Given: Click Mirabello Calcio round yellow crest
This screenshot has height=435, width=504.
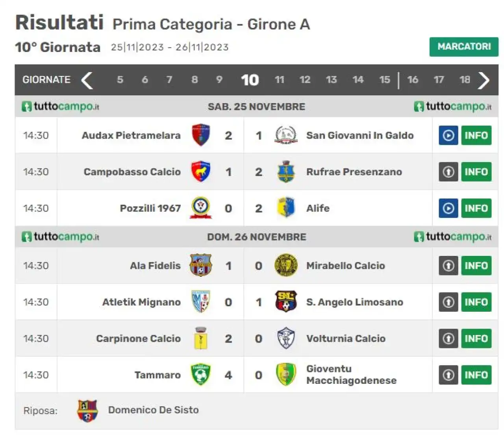Looking at the screenshot, I should coord(286,265).
